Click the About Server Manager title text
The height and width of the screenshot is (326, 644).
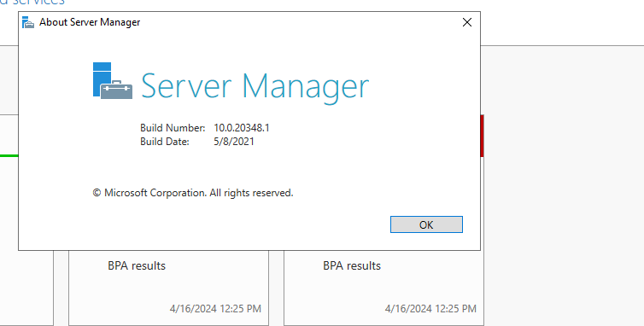click(90, 22)
